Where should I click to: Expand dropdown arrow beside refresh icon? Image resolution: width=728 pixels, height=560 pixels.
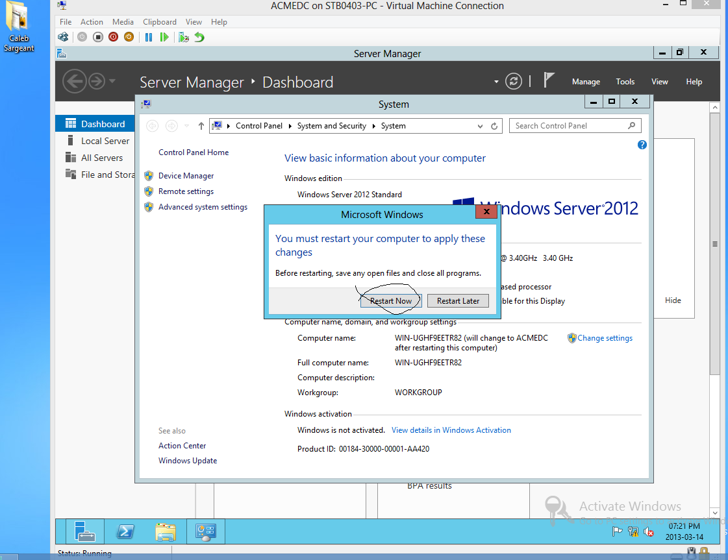click(x=496, y=82)
